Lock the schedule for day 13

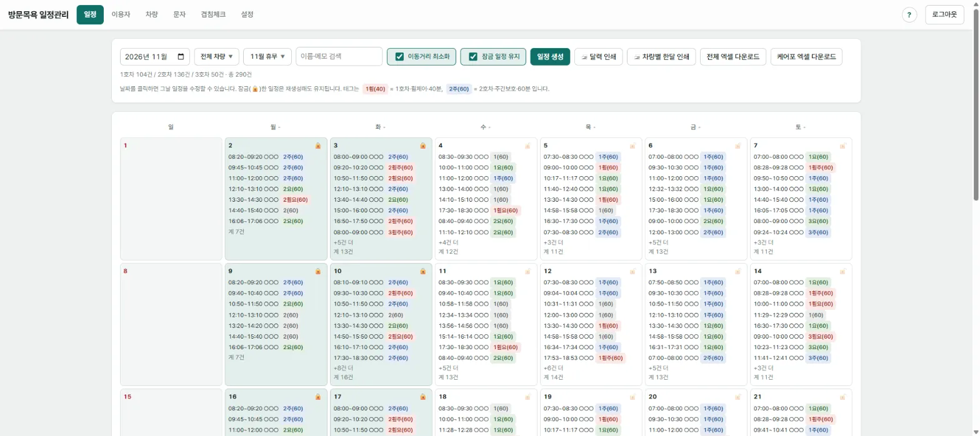tap(737, 271)
